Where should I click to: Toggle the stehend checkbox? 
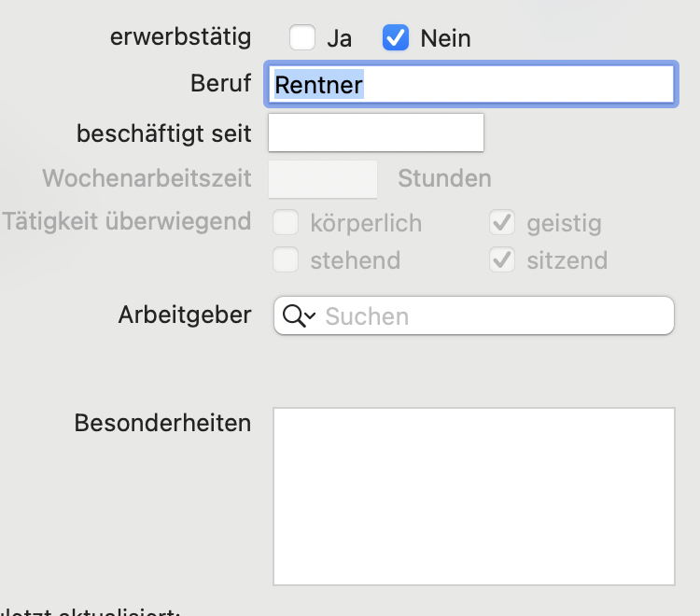click(x=286, y=259)
